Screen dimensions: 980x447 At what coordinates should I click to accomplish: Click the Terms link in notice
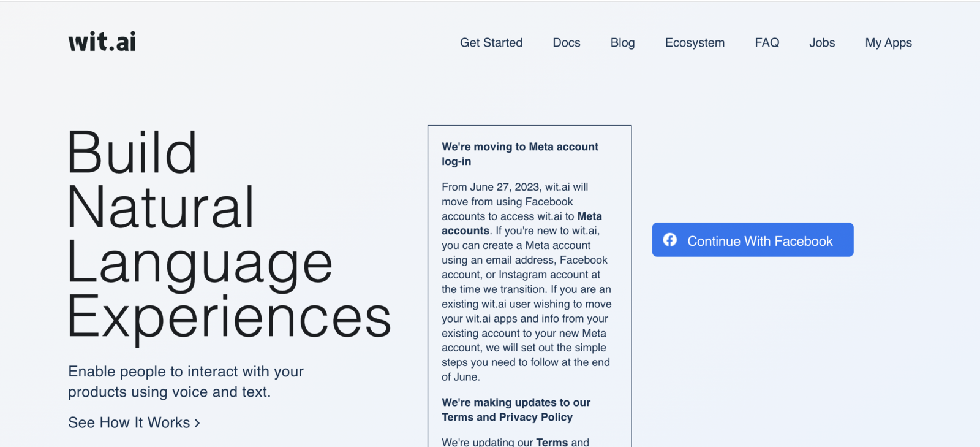pos(552,442)
